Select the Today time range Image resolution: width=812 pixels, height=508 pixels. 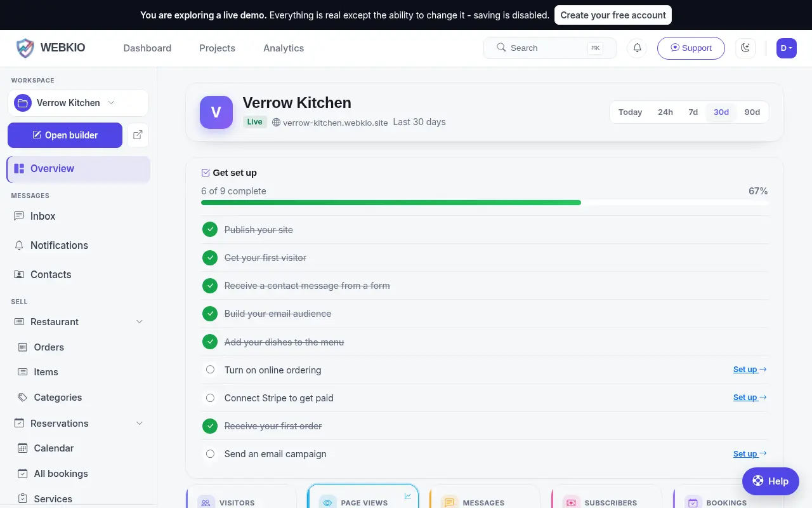tap(631, 112)
